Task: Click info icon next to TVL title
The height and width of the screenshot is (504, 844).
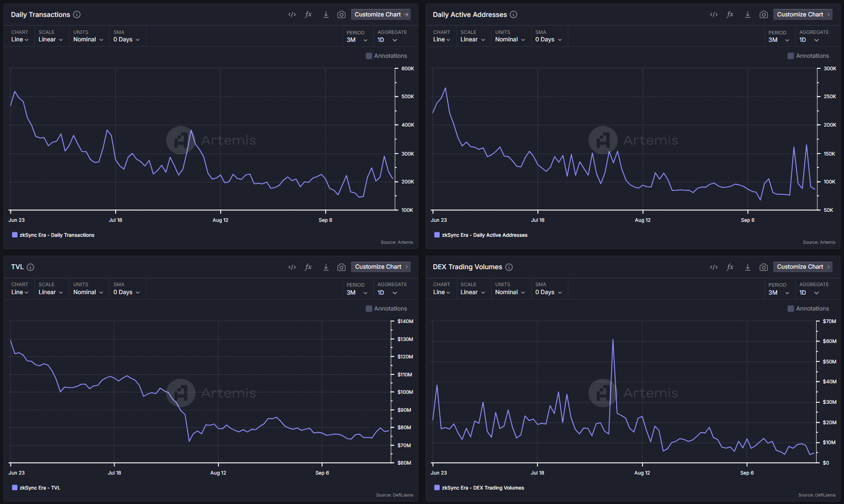Action: [x=30, y=267]
